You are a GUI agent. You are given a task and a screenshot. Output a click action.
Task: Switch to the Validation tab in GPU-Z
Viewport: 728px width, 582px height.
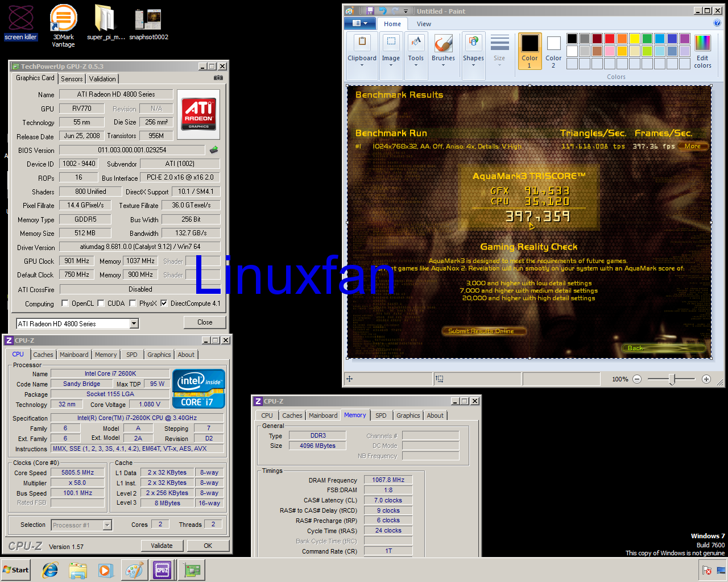102,79
